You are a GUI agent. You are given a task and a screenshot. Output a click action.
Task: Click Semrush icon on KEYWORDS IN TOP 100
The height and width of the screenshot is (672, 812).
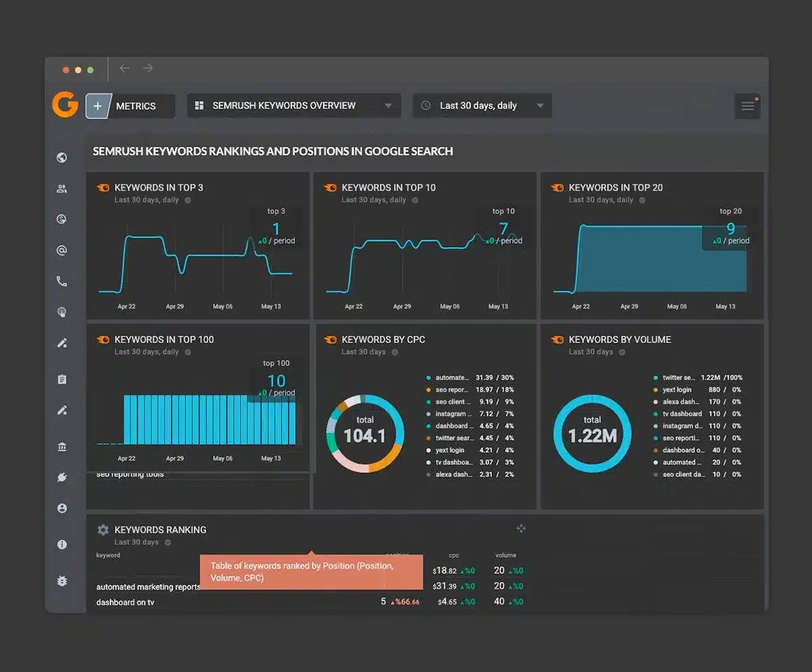103,340
